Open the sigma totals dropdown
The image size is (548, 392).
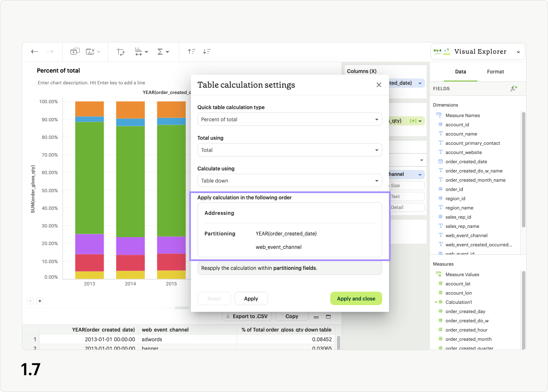coord(163,52)
